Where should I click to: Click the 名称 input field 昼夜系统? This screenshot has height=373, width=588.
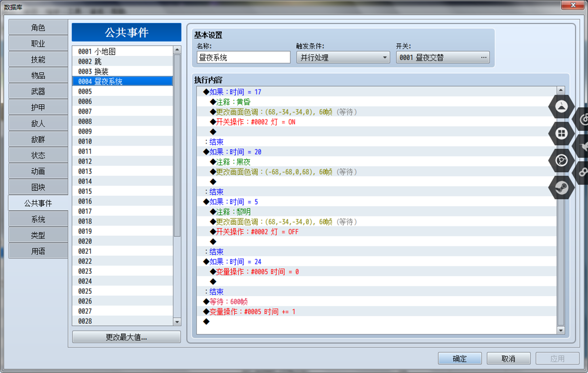(x=243, y=57)
